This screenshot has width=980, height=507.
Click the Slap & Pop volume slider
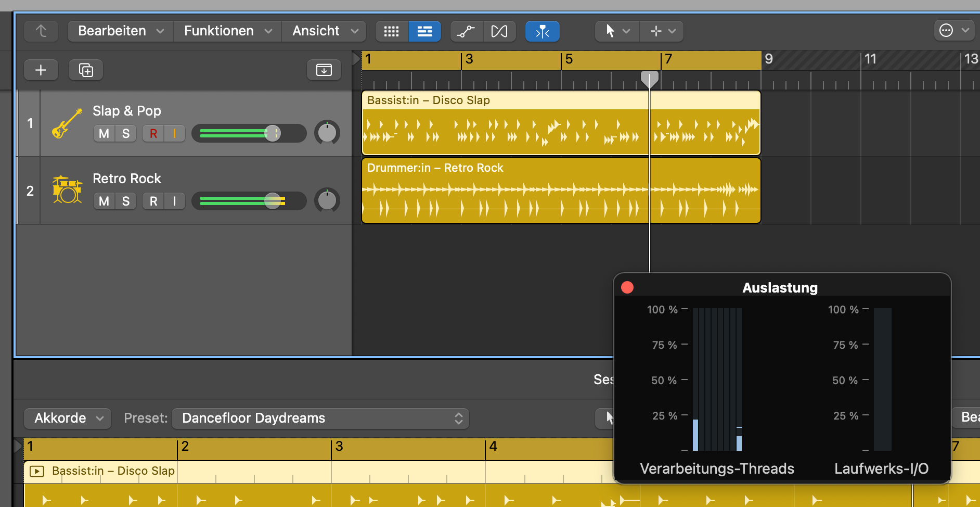tap(249, 134)
